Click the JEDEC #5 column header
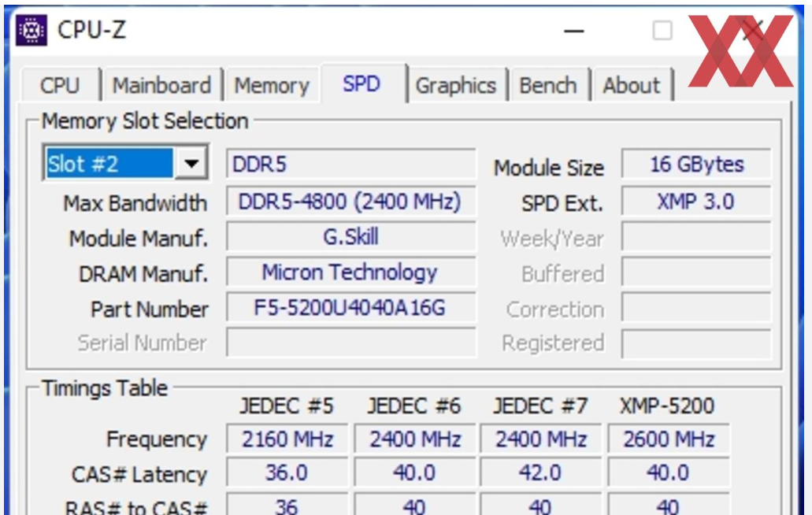 tap(287, 406)
